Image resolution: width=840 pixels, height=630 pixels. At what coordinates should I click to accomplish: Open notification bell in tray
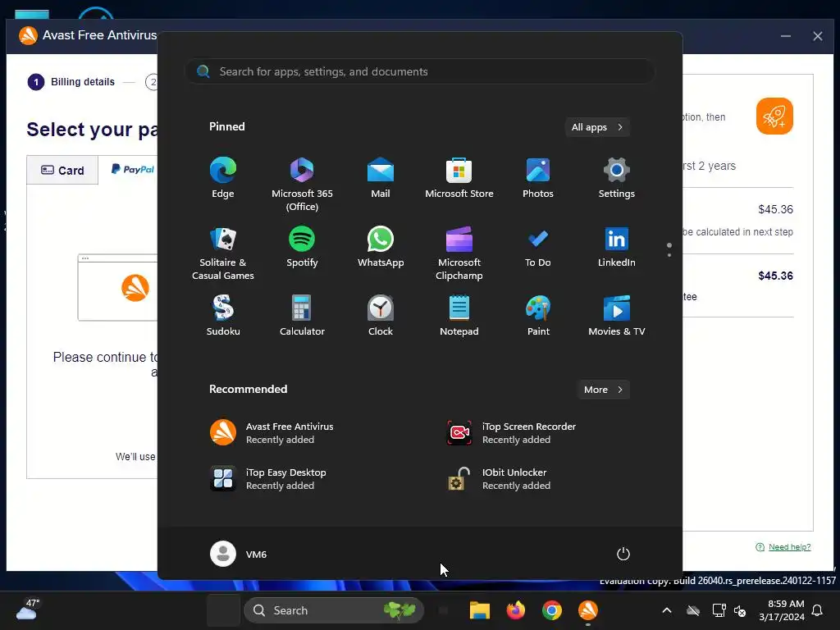[818, 610]
